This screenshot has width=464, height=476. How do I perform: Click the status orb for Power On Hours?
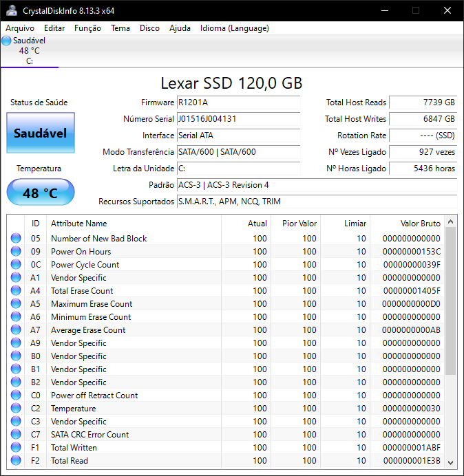tap(16, 251)
